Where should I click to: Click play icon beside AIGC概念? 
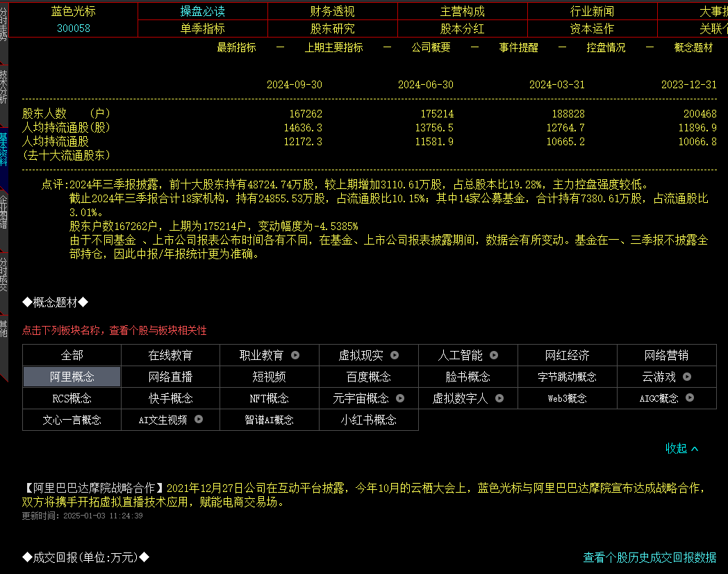click(690, 397)
